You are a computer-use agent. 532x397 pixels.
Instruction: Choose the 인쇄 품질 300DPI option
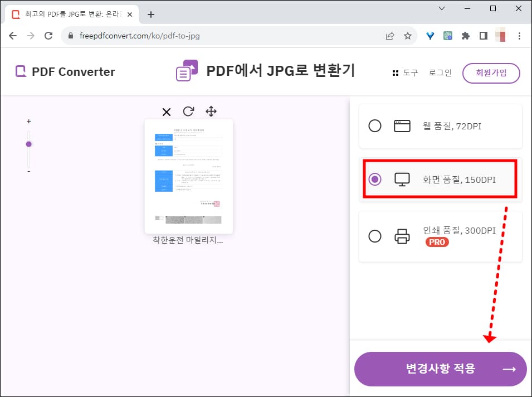pyautogui.click(x=375, y=236)
